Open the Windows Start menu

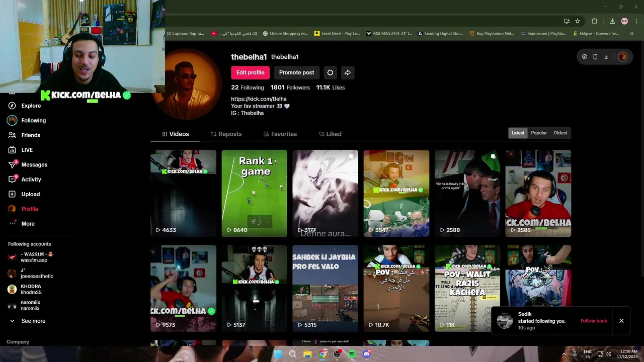point(278,354)
